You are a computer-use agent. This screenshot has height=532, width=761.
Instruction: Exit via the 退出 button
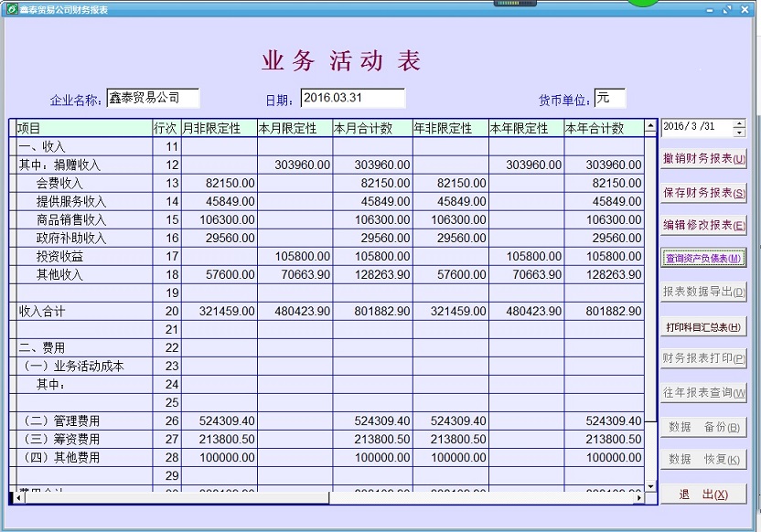(x=703, y=495)
